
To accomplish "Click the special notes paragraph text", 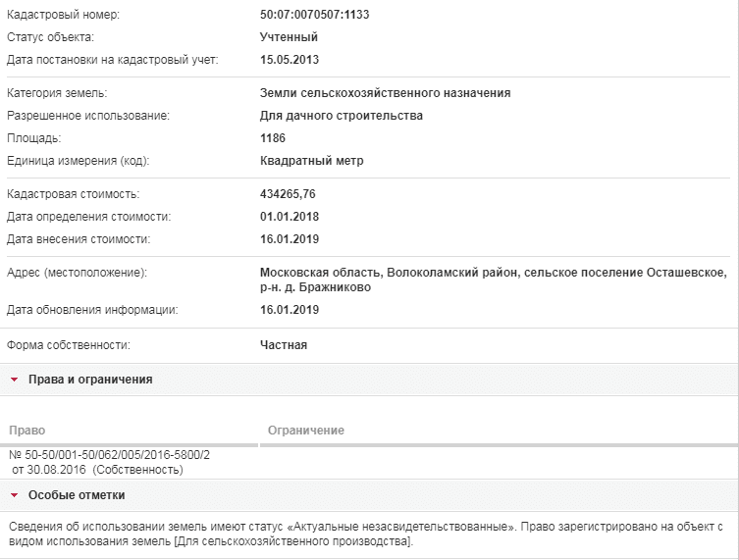I will tap(366, 535).
